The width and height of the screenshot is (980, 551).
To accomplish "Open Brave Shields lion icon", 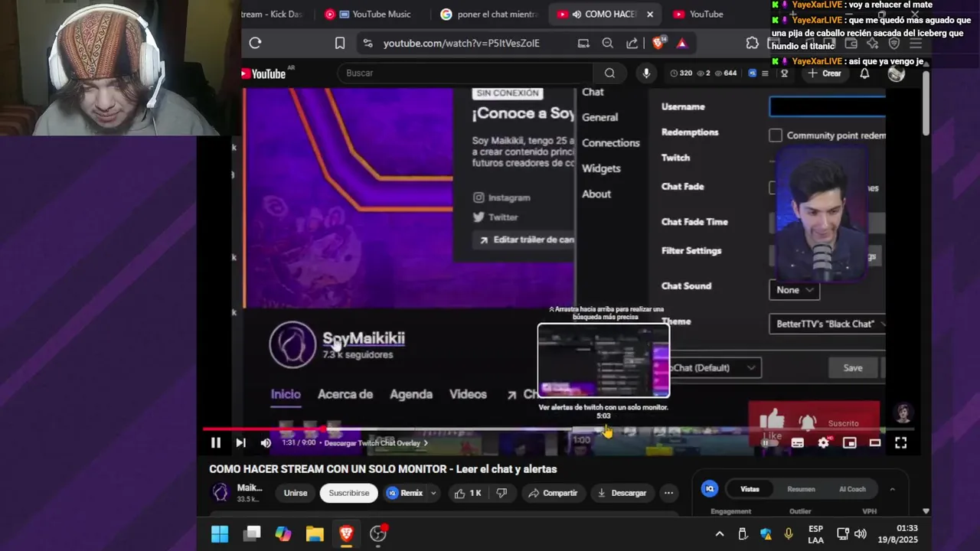I will pos(658,43).
